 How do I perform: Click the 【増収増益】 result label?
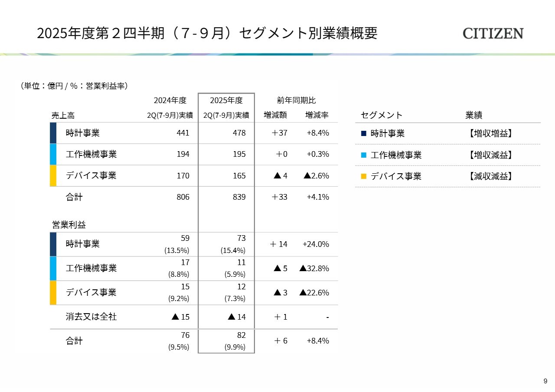[x=491, y=134]
